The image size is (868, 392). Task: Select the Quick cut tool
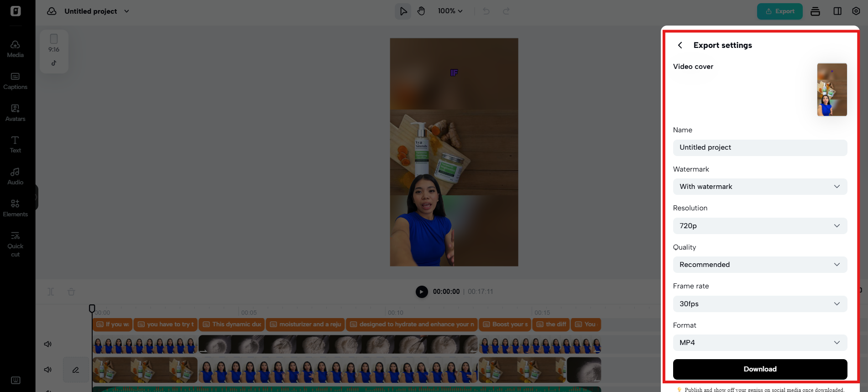pyautogui.click(x=15, y=244)
